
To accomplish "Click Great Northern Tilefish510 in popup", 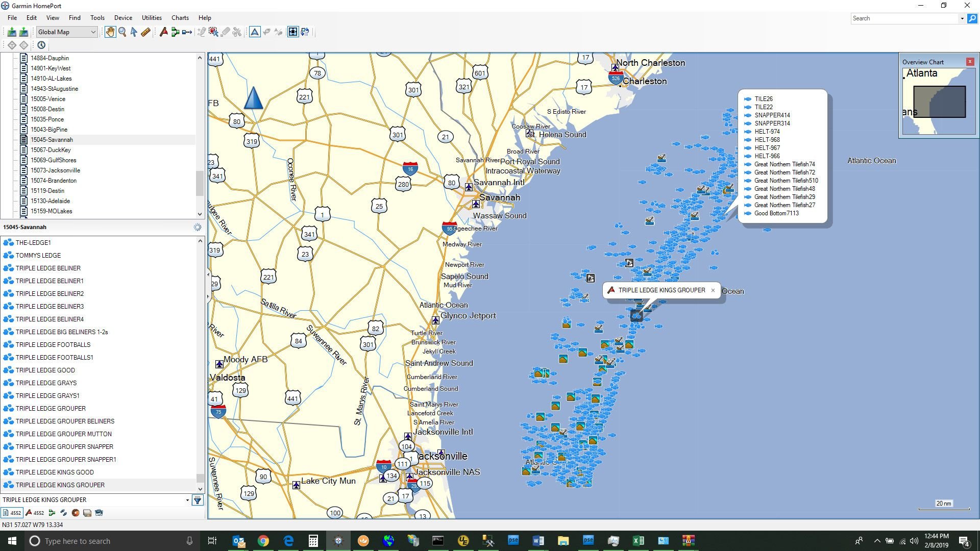I will [786, 181].
